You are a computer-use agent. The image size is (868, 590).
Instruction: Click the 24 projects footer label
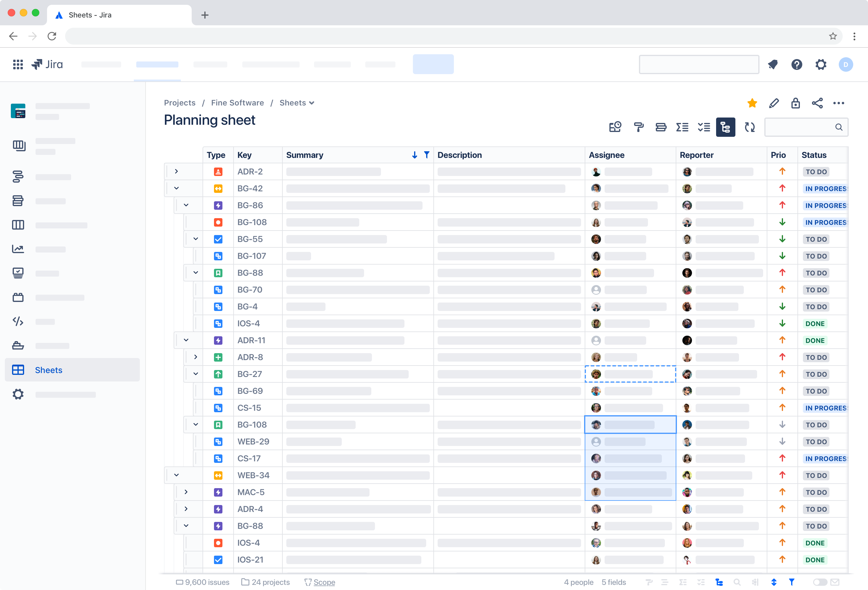tap(266, 582)
